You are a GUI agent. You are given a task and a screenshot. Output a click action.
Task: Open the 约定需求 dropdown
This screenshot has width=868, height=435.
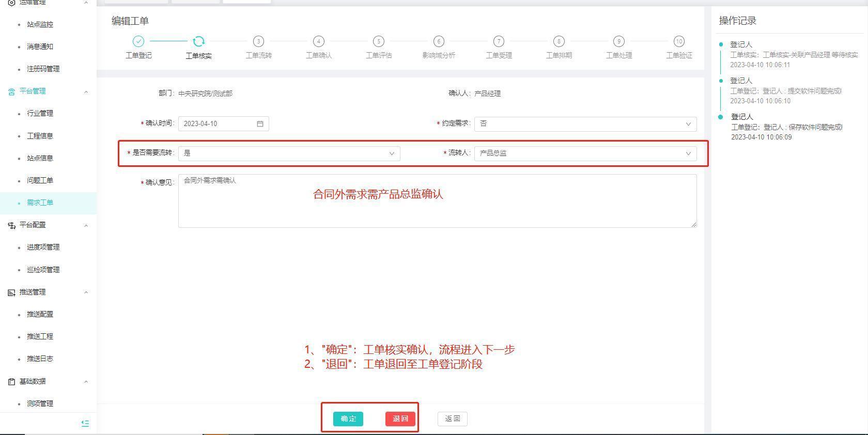585,124
